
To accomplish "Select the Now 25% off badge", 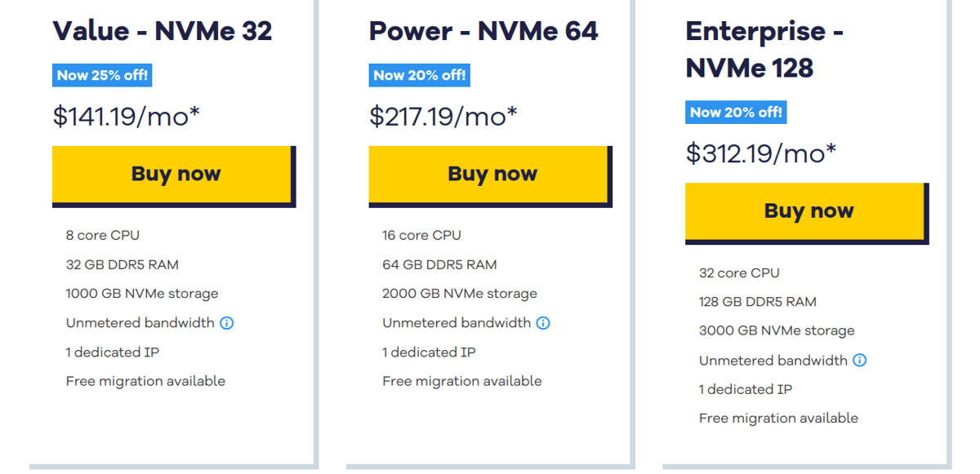I will point(103,75).
